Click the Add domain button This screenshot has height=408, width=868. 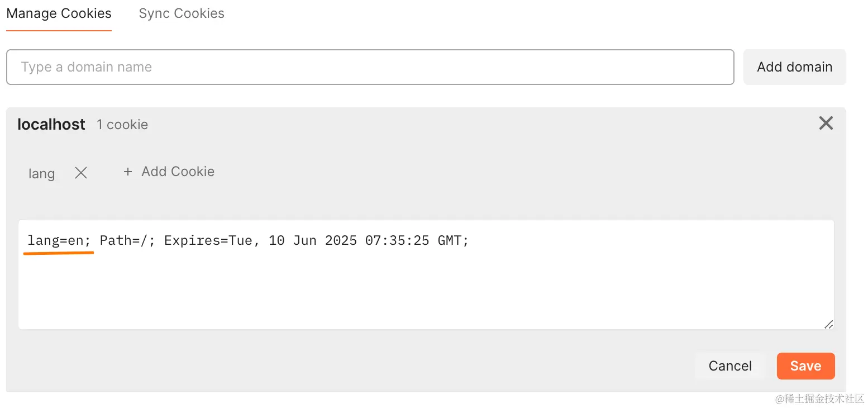(794, 67)
